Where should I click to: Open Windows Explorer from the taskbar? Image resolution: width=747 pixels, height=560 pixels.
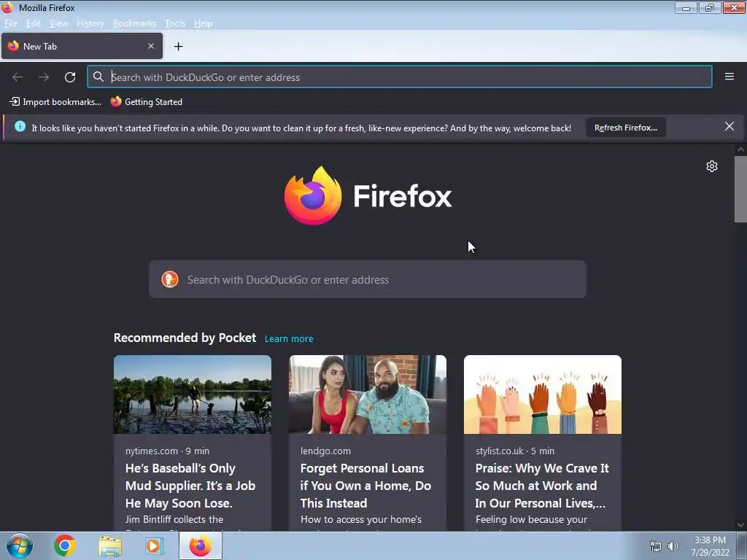pos(110,546)
